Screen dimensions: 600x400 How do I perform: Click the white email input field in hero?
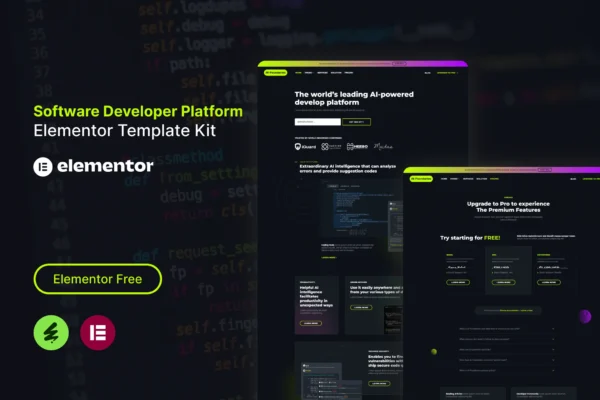click(x=318, y=122)
